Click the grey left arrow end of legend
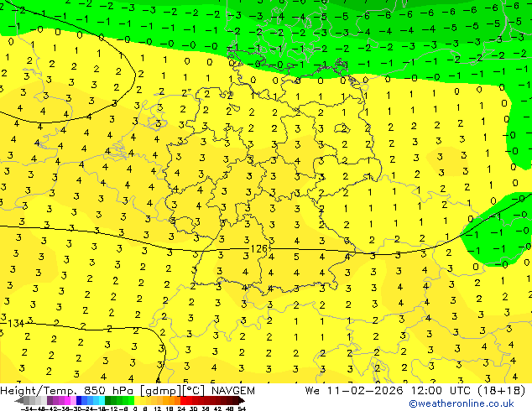This screenshot has width=532, height=411. tap(18, 401)
